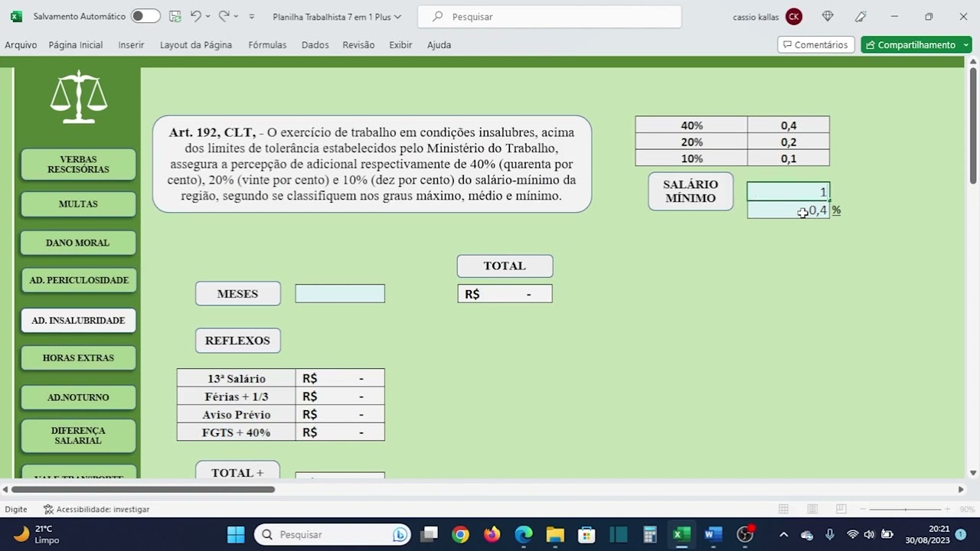Click the SALÁRIO MÍNIMO value cell containing 1
This screenshot has height=551, width=980.
[x=788, y=192]
